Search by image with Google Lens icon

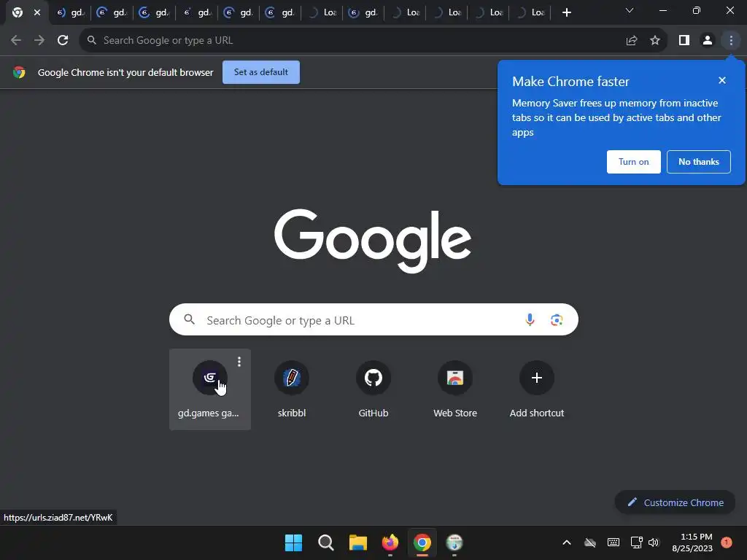click(557, 320)
